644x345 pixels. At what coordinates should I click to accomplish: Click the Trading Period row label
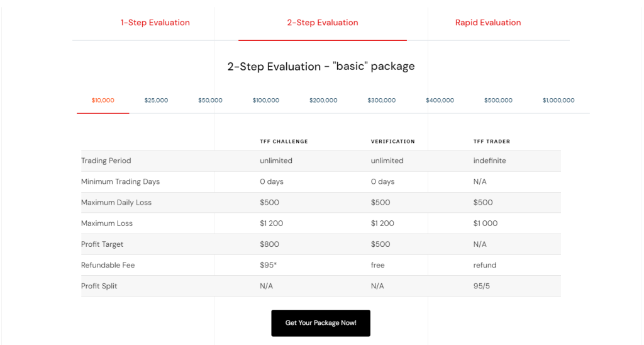coord(106,161)
